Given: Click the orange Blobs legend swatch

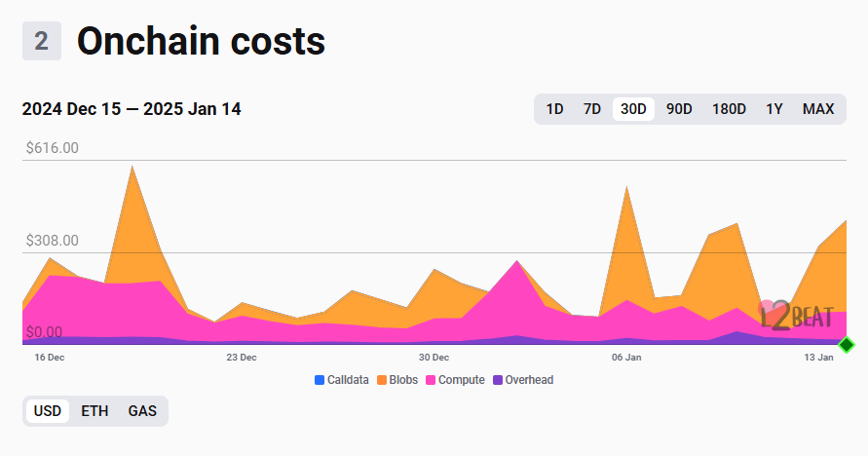Looking at the screenshot, I should coord(382,380).
